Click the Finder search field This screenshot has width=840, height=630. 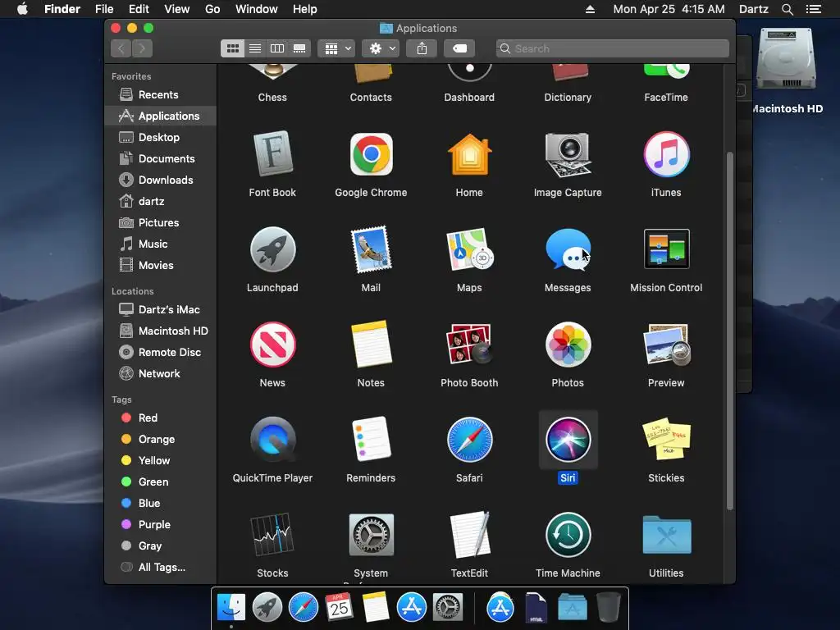pos(612,48)
